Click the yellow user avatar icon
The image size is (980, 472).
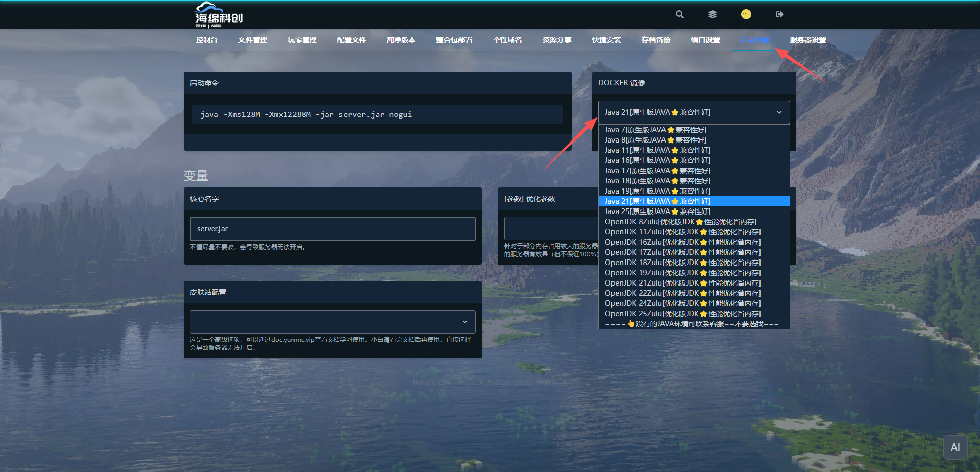click(x=746, y=14)
